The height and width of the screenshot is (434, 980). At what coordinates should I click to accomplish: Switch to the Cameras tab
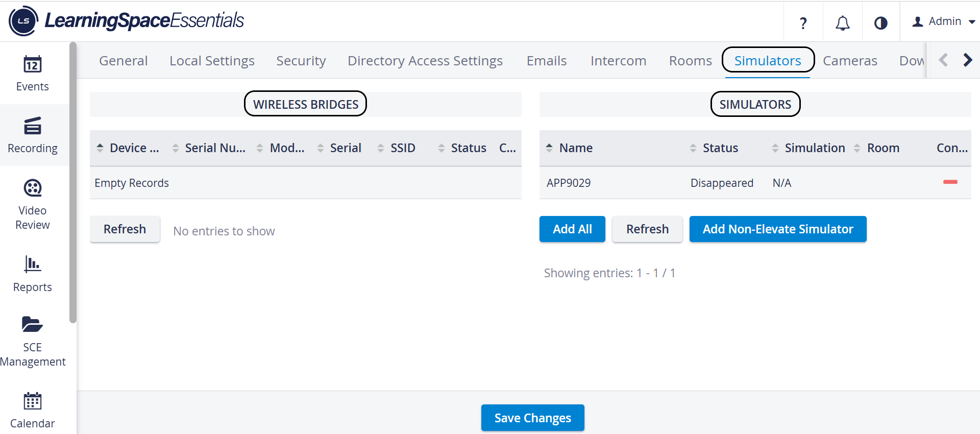click(x=850, y=61)
